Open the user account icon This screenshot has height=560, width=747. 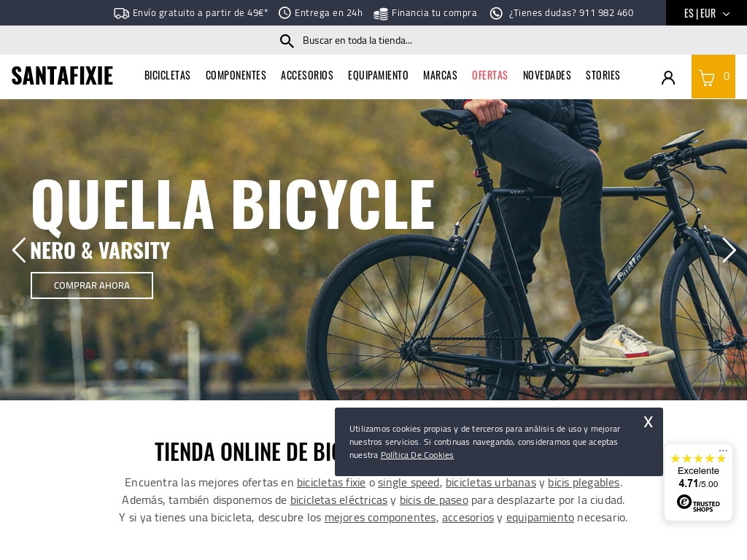(x=668, y=77)
